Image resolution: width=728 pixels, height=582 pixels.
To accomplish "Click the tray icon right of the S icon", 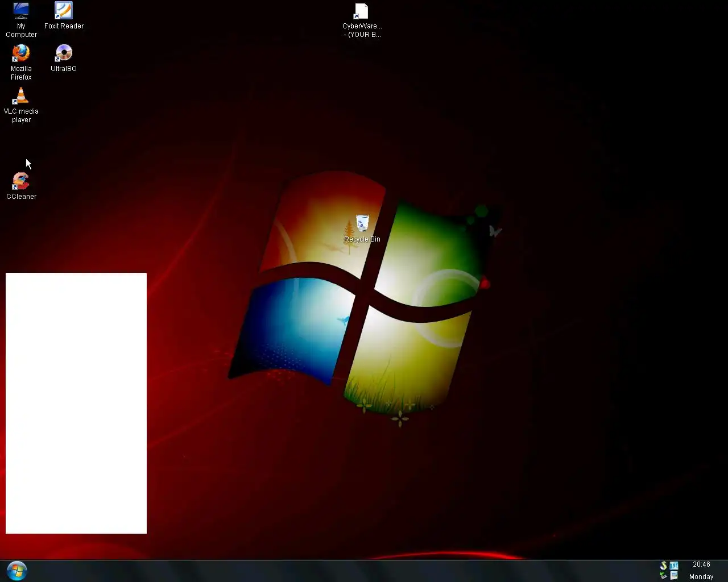I will click(x=674, y=566).
